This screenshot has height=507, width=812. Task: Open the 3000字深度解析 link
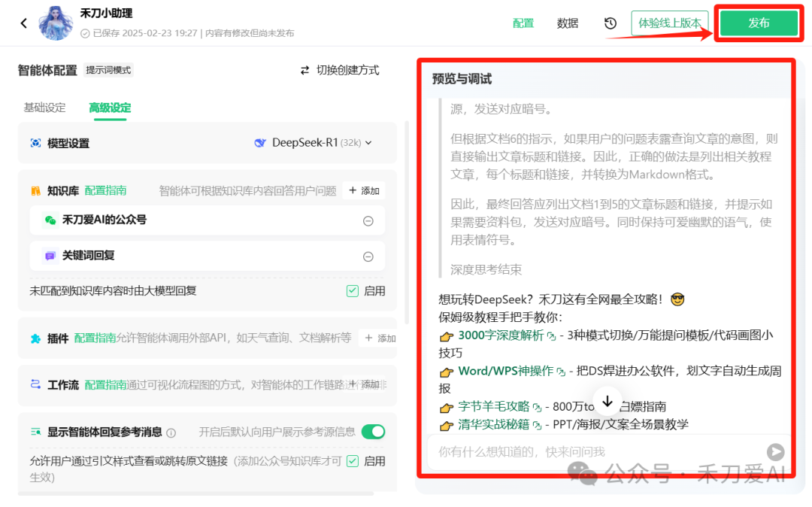click(501, 335)
